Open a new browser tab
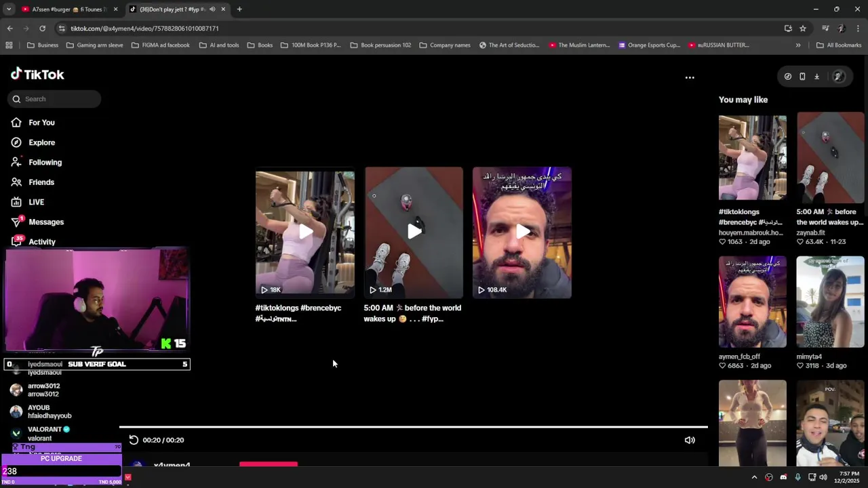This screenshot has height=488, width=868. click(239, 9)
